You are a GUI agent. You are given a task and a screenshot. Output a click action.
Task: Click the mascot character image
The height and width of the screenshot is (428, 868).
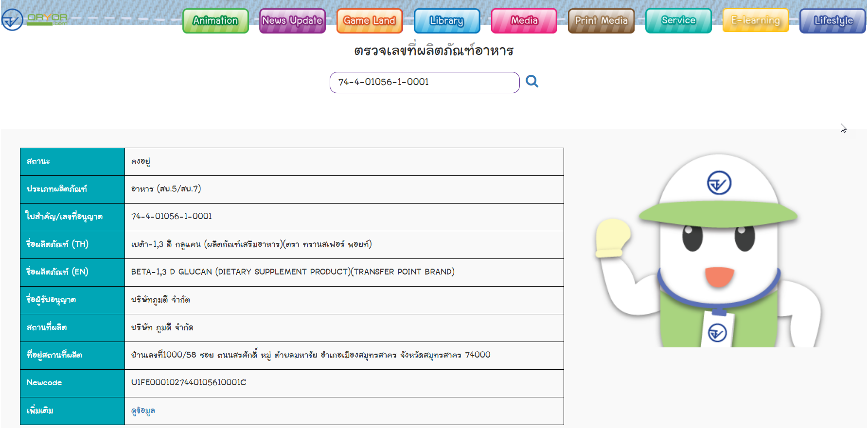click(x=709, y=250)
